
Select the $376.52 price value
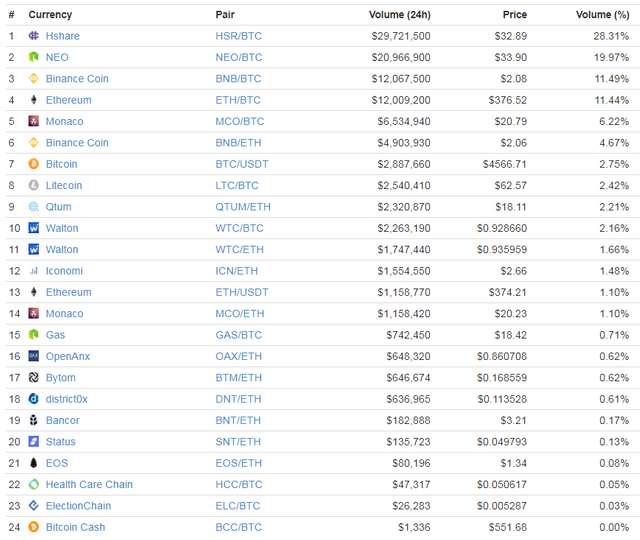coord(508,100)
